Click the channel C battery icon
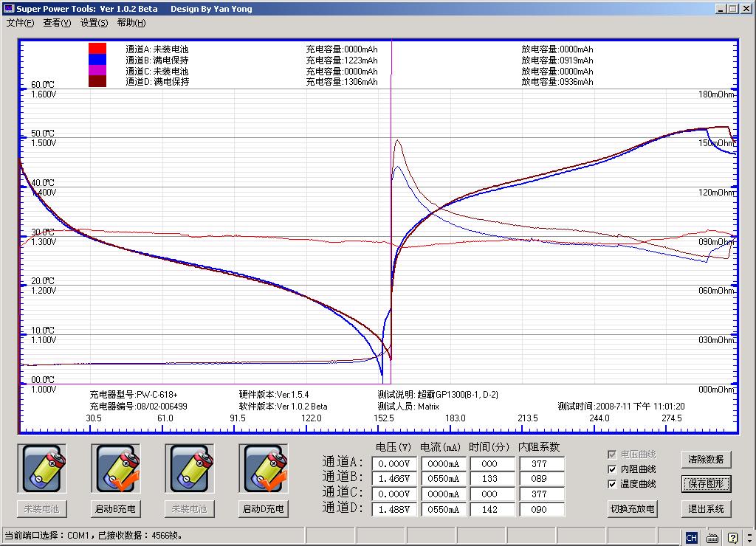This screenshot has width=756, height=546. (190, 469)
